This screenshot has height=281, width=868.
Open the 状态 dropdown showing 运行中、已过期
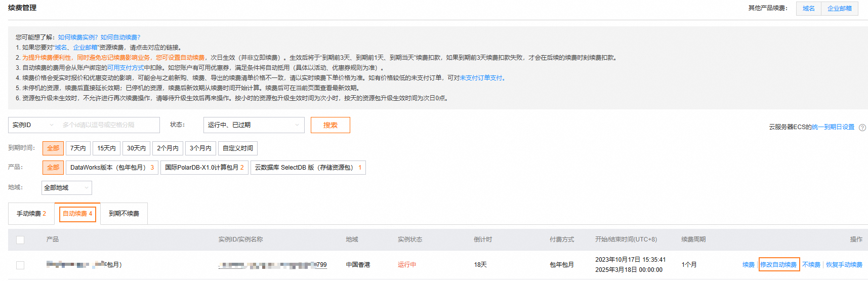tap(254, 125)
